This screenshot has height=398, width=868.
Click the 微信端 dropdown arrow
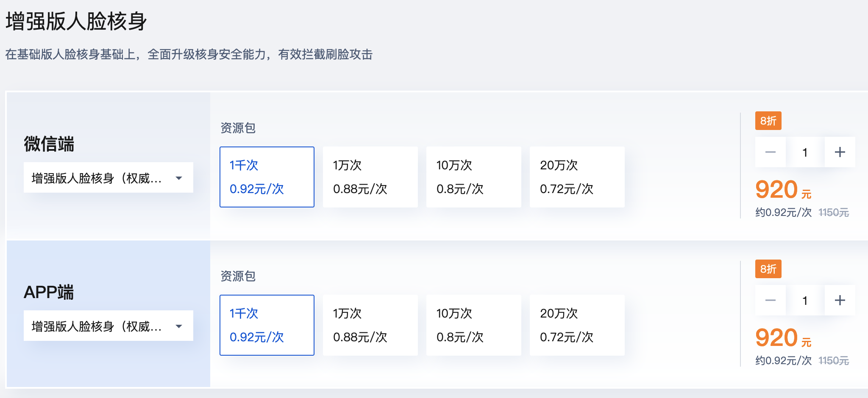point(179,177)
